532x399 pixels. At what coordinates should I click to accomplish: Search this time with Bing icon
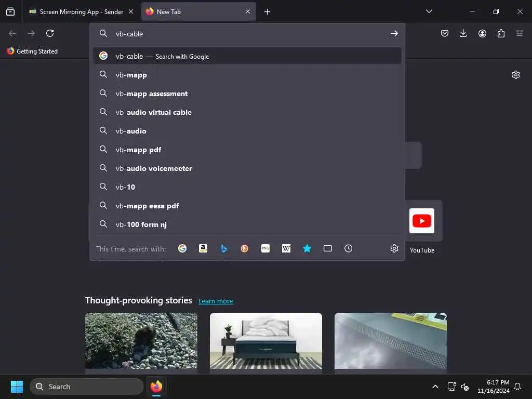[x=223, y=248]
